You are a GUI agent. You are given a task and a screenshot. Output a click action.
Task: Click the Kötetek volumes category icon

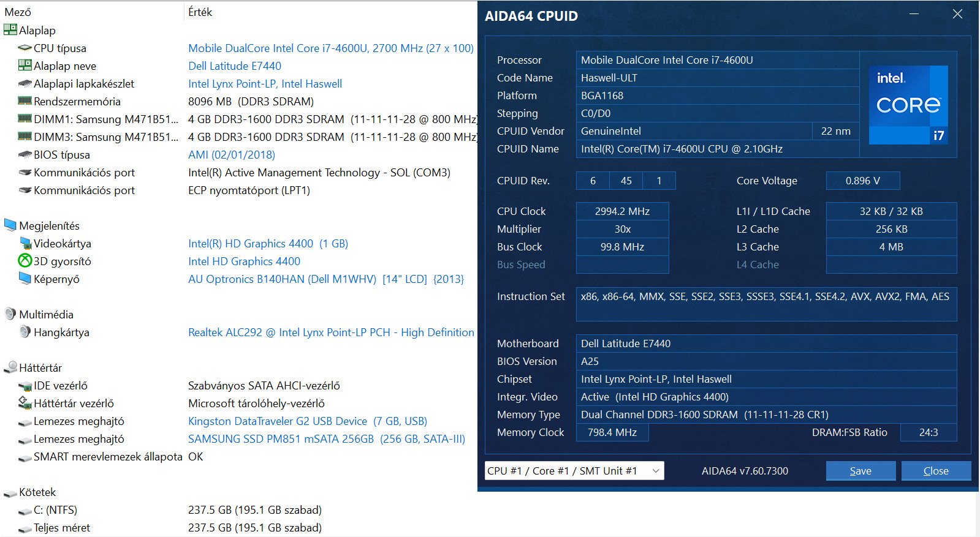point(10,493)
